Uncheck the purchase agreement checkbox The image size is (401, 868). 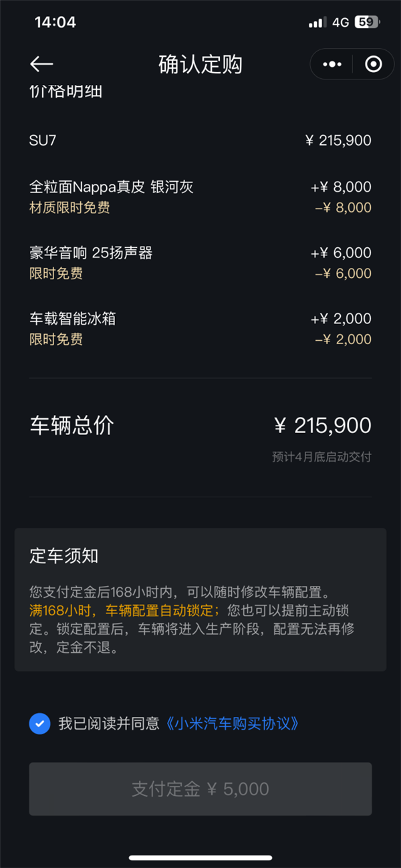[x=39, y=723]
